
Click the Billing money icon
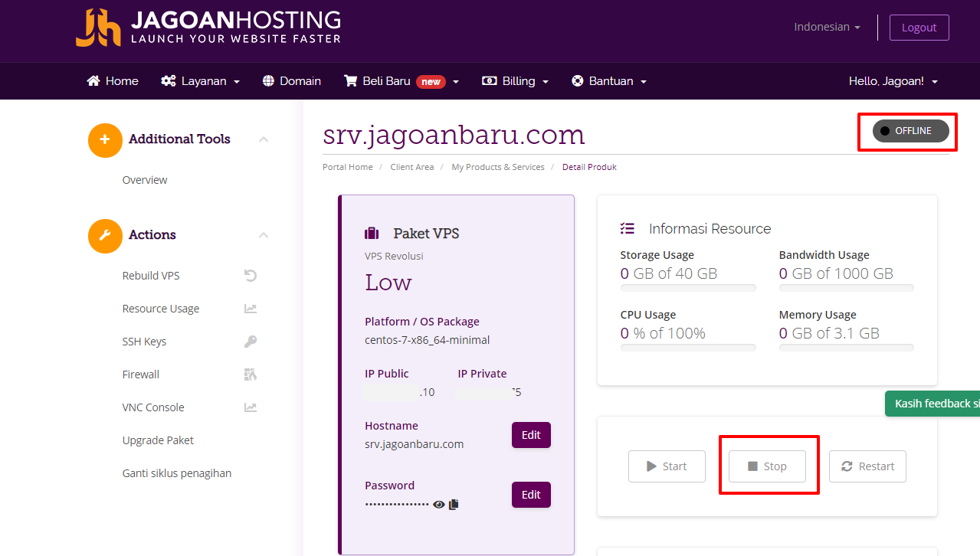click(x=489, y=81)
